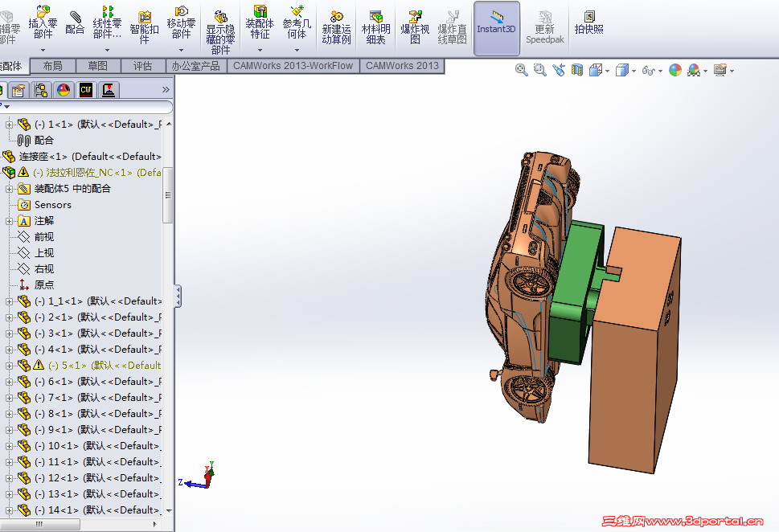Switch to the 办公室产品 tab

point(196,66)
